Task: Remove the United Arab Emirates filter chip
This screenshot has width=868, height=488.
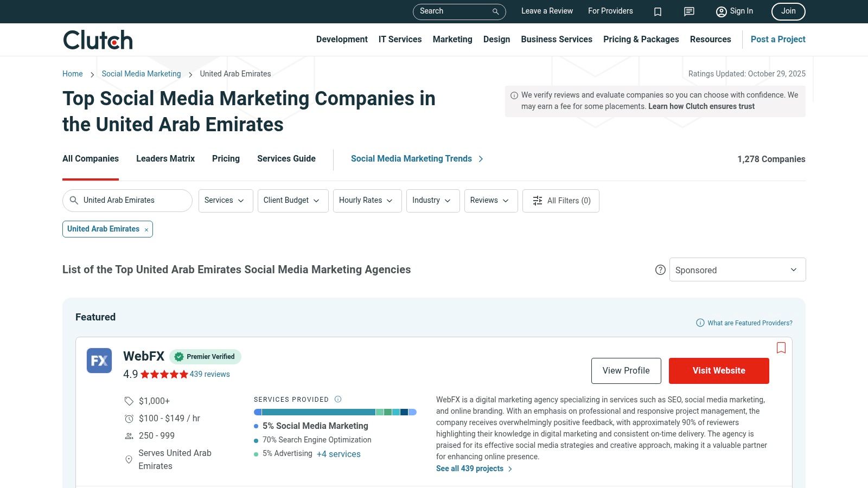Action: click(x=146, y=230)
